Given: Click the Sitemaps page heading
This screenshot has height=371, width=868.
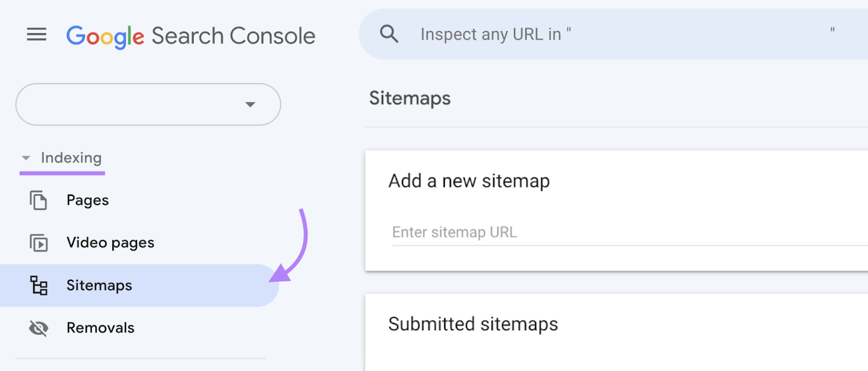Looking at the screenshot, I should tap(410, 98).
